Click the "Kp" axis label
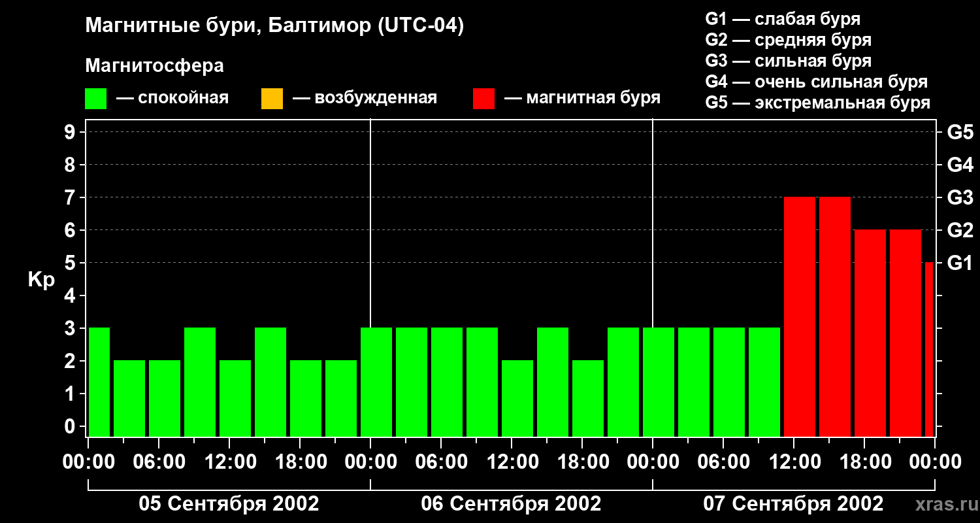Screen dimensions: 980x523 (41, 280)
